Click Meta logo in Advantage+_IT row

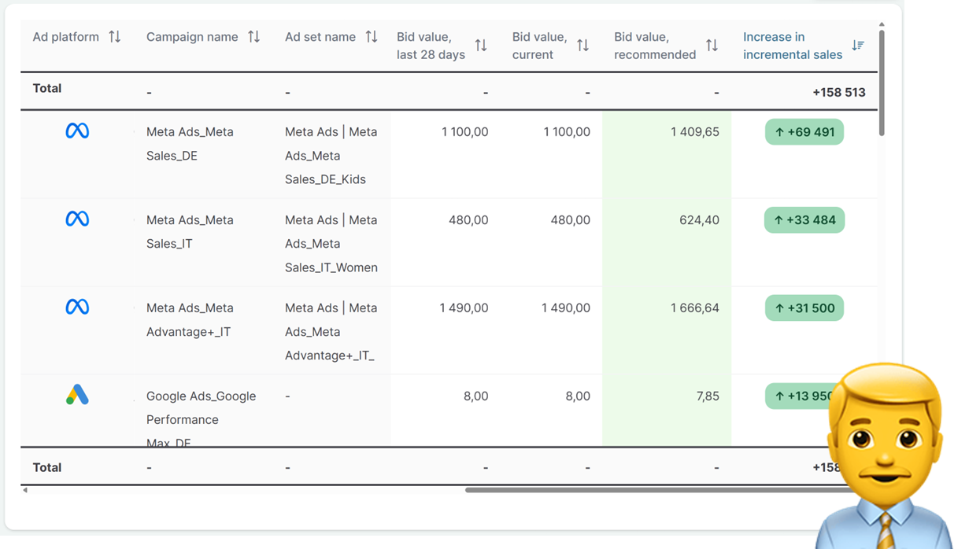pos(77,308)
